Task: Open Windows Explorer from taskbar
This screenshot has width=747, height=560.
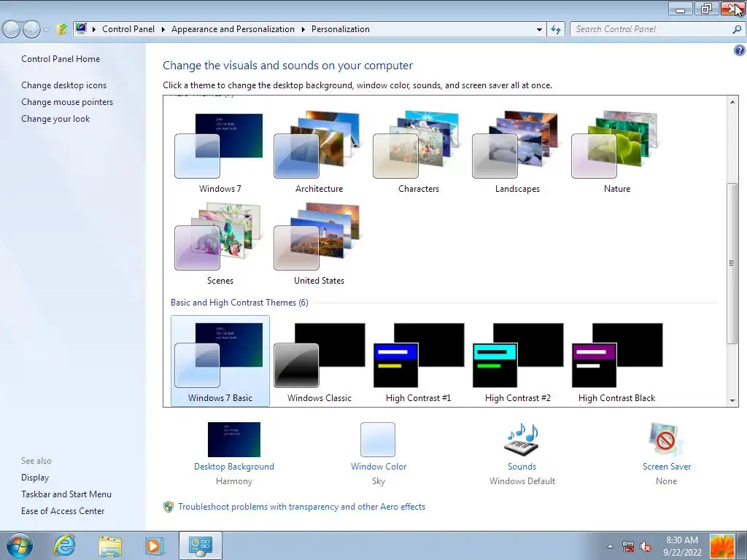Action: [x=110, y=545]
